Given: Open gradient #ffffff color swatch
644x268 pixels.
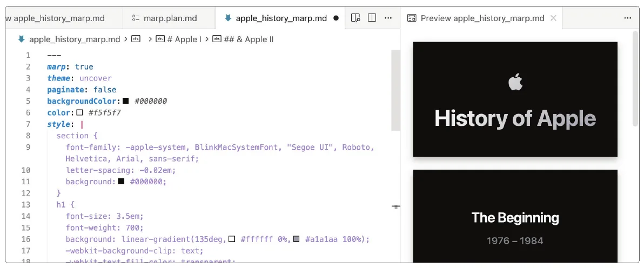Looking at the screenshot, I should click(x=232, y=239).
